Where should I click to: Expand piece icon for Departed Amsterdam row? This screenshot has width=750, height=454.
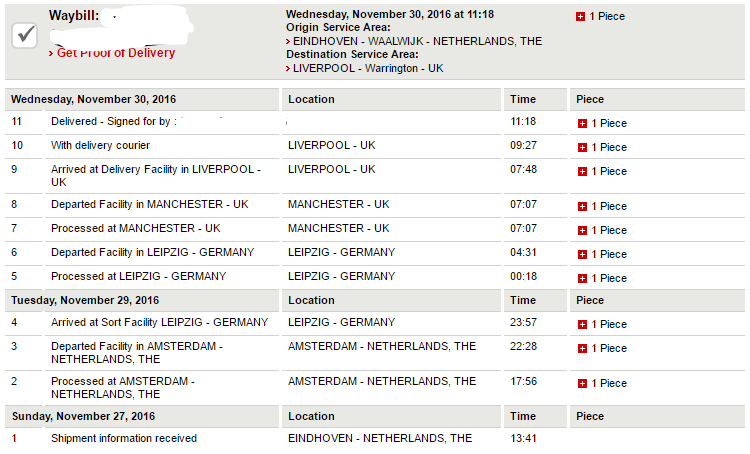[582, 348]
